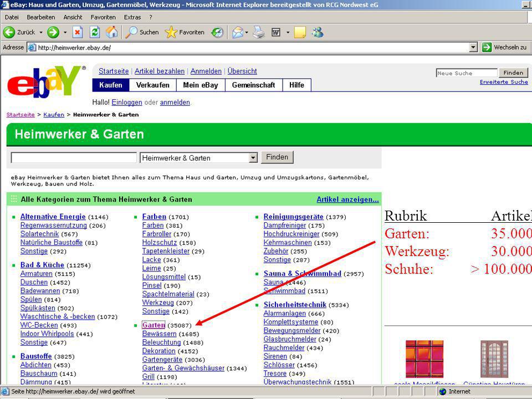The image size is (532, 399).
Task: Open the Alternative Energie category
Action: [53, 217]
